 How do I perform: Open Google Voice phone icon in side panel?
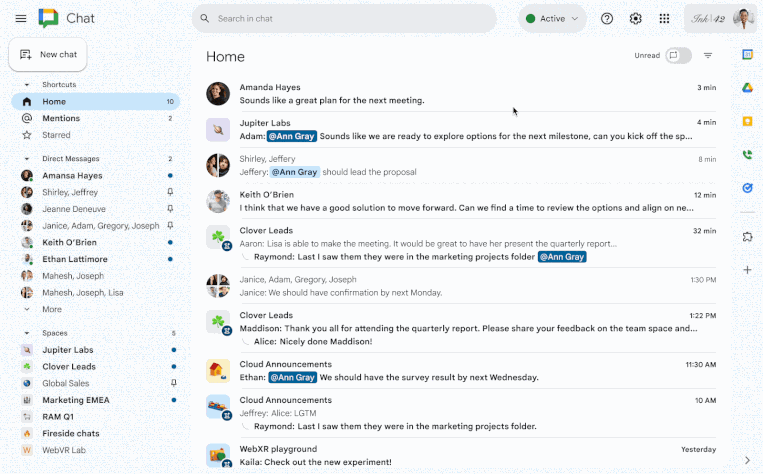tap(747, 155)
